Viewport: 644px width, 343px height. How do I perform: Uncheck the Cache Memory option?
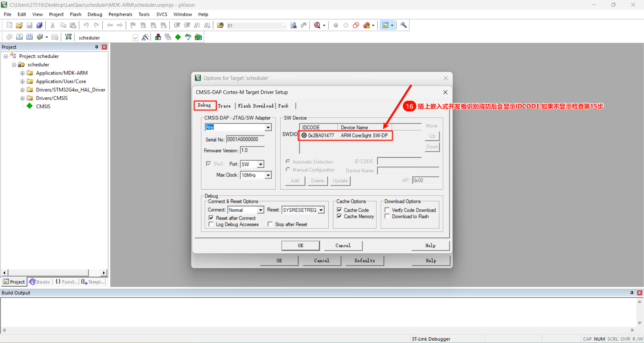tap(339, 216)
